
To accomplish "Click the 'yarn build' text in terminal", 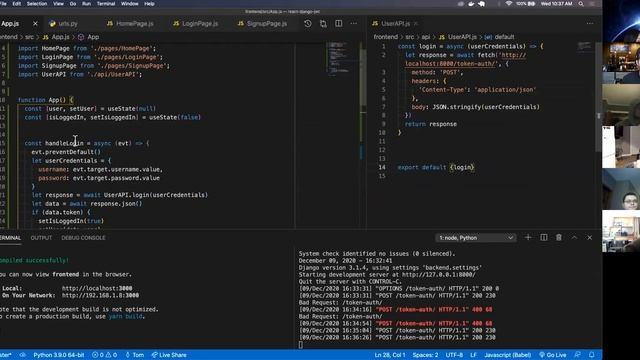I will point(126,316).
